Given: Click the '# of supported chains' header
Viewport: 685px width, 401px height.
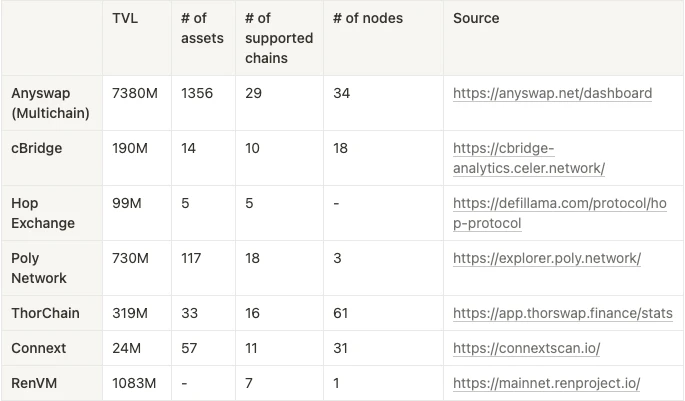Looking at the screenshot, I should (x=279, y=38).
